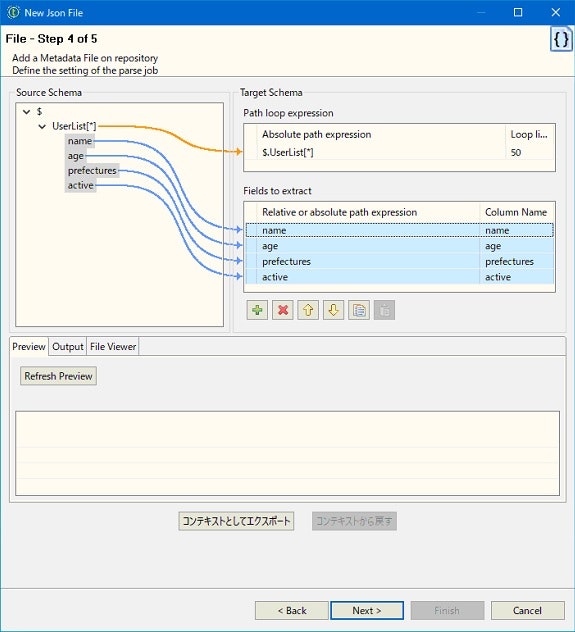Click the Loop limit column header
The width and height of the screenshot is (575, 632).
coord(530,134)
